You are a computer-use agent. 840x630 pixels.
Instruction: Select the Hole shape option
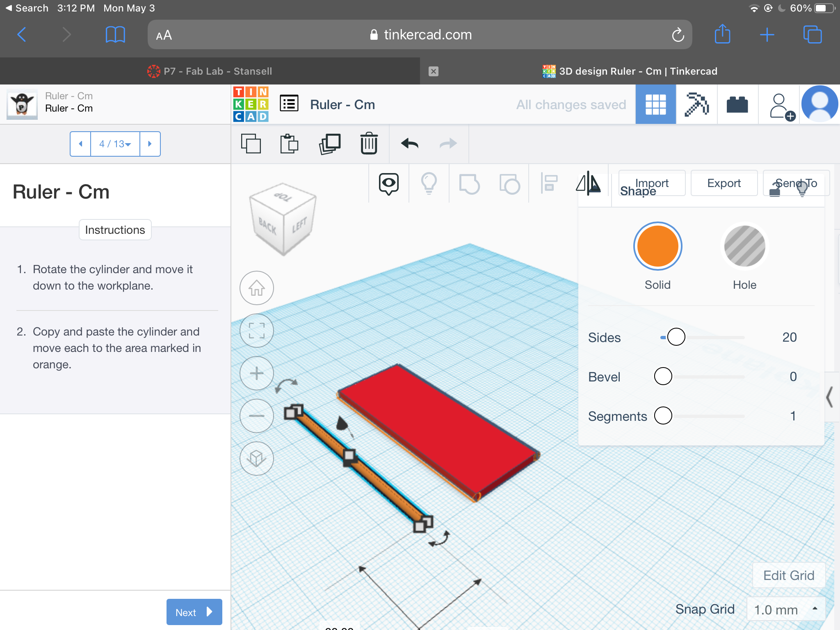pos(744,246)
